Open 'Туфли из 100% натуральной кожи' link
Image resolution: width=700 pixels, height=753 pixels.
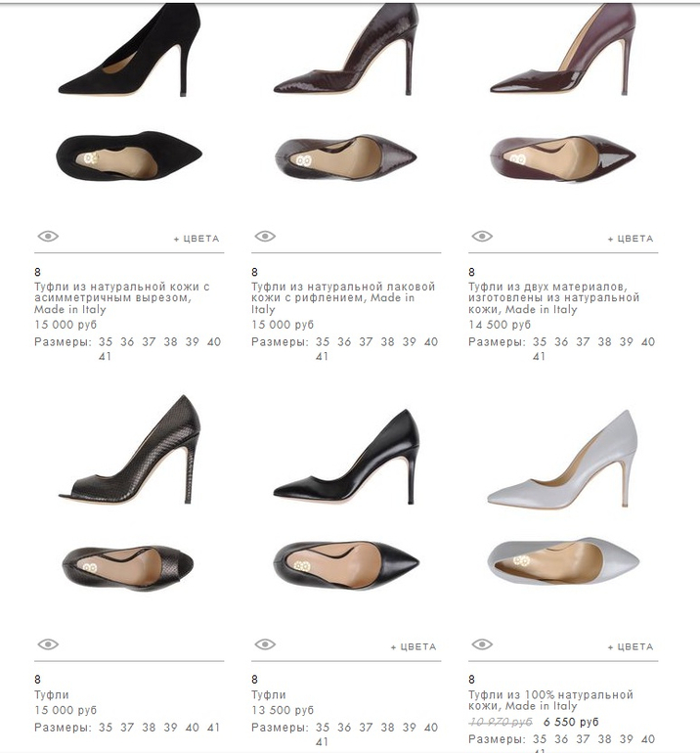click(x=550, y=700)
